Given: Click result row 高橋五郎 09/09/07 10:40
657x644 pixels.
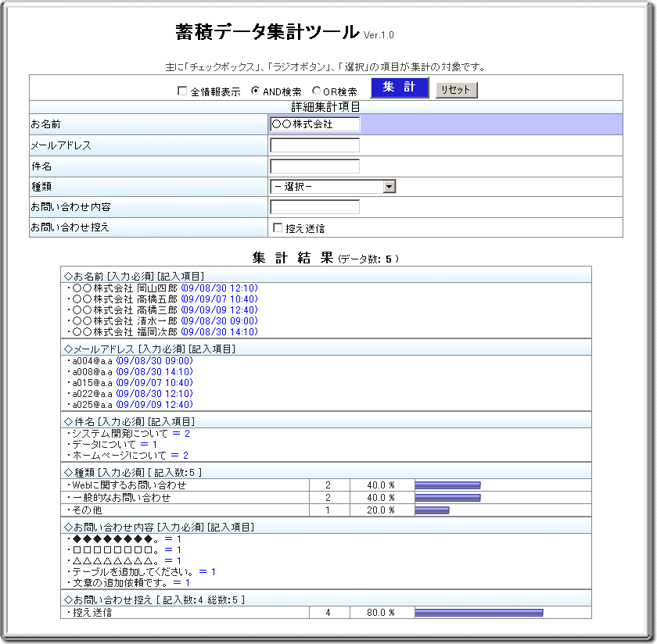Looking at the screenshot, I should [x=163, y=299].
